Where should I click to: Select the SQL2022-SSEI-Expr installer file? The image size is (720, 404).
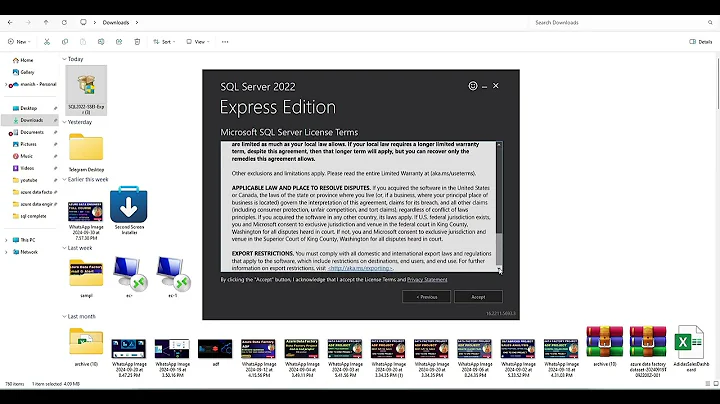[86, 90]
